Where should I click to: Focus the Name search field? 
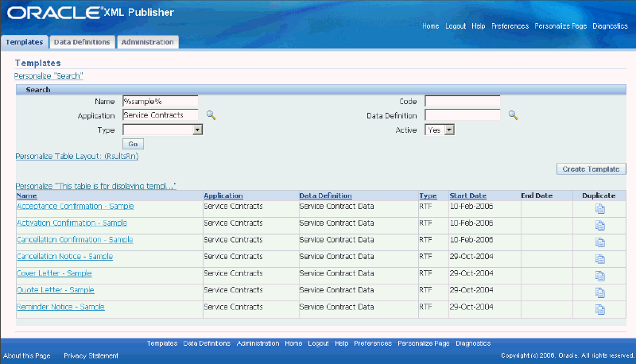(161, 102)
